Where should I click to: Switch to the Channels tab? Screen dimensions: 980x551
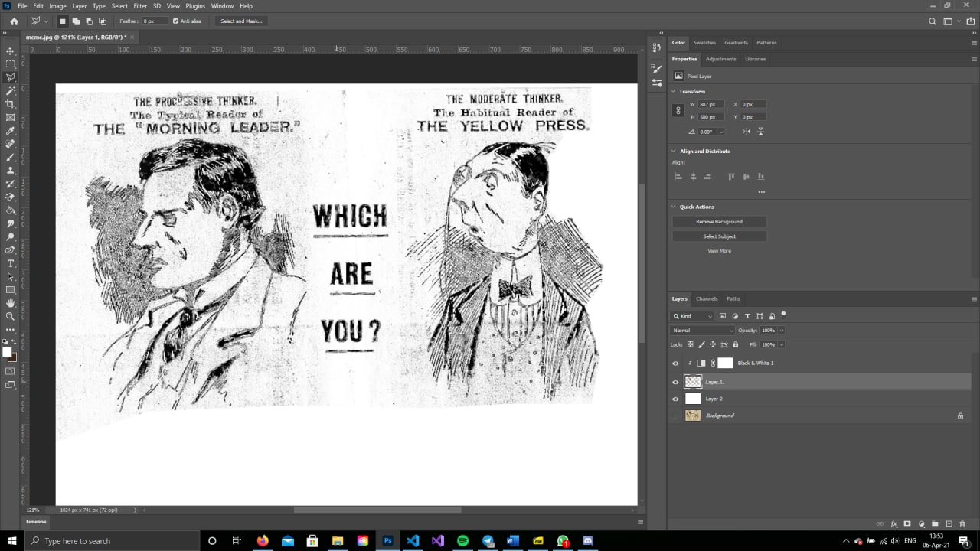pos(707,299)
